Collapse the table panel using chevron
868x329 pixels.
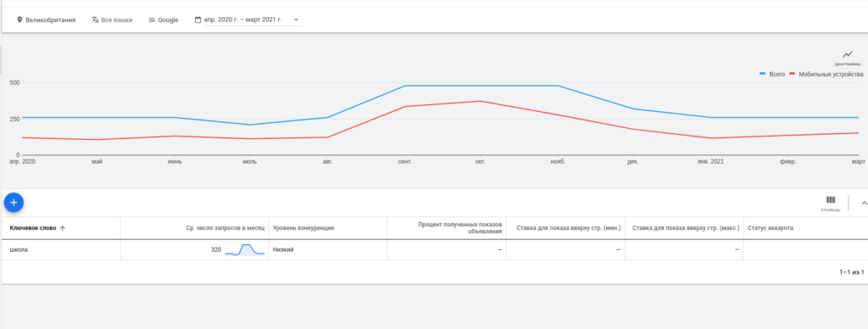coord(864,204)
